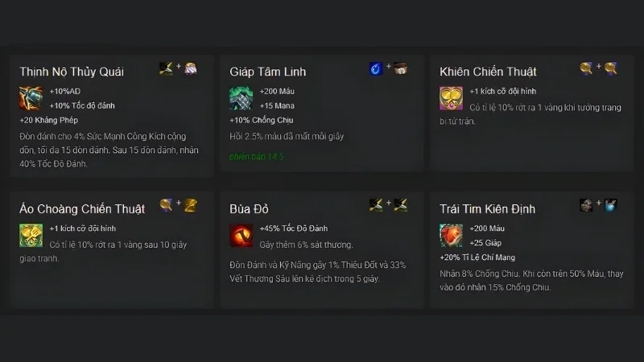
Task: Click the Trái Tim Kiên Định item icon
Action: [x=451, y=235]
